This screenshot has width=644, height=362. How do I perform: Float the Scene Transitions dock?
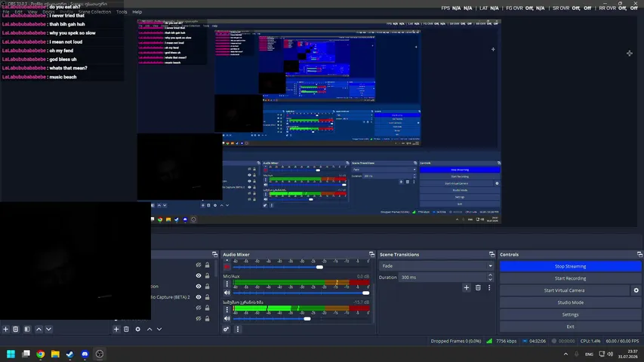coord(491,254)
